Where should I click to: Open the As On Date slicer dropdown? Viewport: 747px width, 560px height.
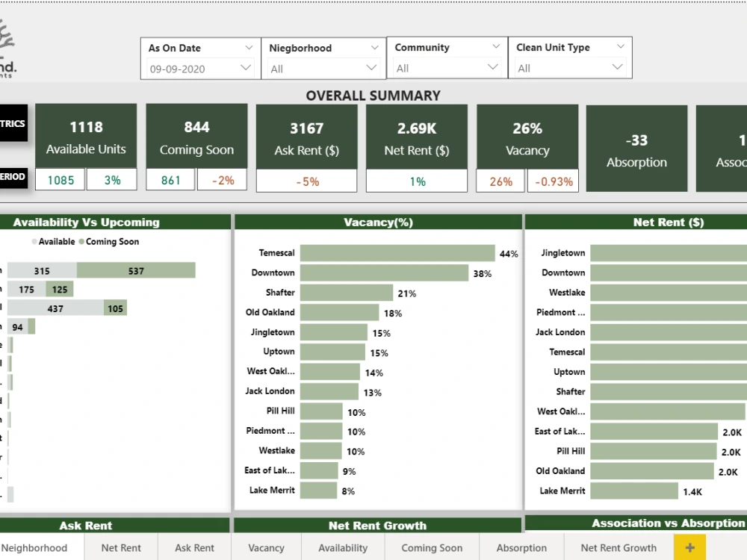coord(249,47)
